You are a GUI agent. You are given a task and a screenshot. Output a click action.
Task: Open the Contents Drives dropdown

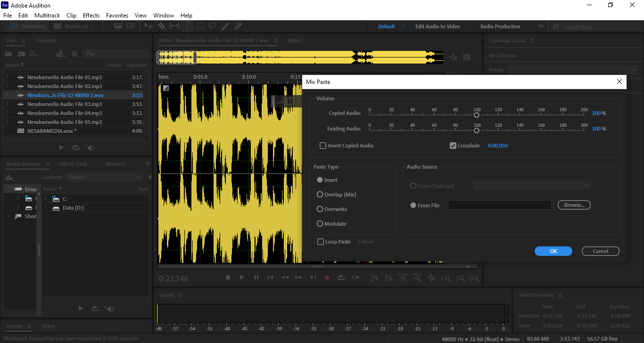pyautogui.click(x=105, y=177)
